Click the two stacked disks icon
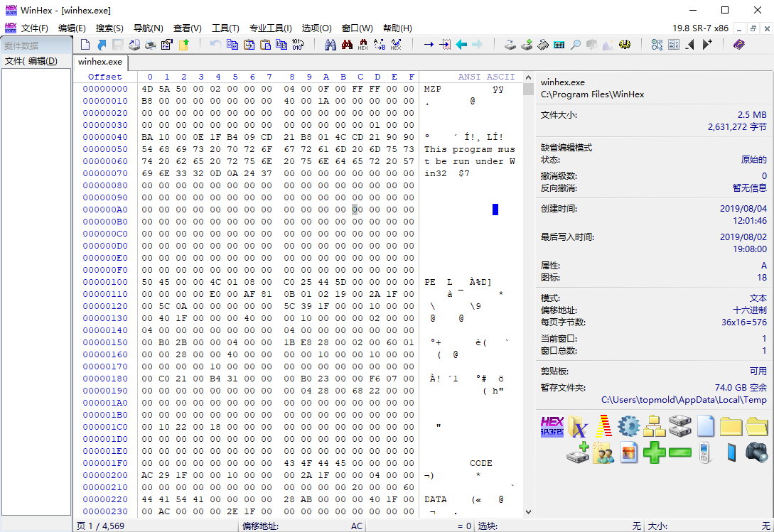This screenshot has height=532, width=774. (x=679, y=426)
